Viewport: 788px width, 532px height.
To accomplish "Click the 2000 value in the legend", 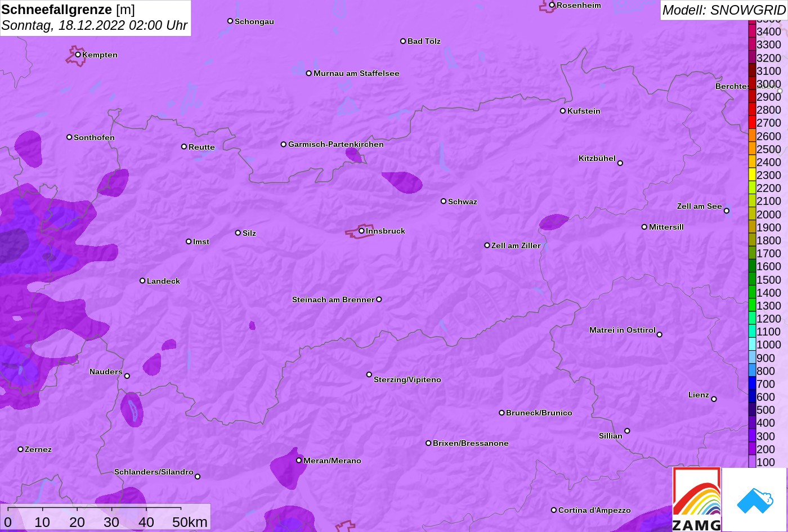I will 769,214.
